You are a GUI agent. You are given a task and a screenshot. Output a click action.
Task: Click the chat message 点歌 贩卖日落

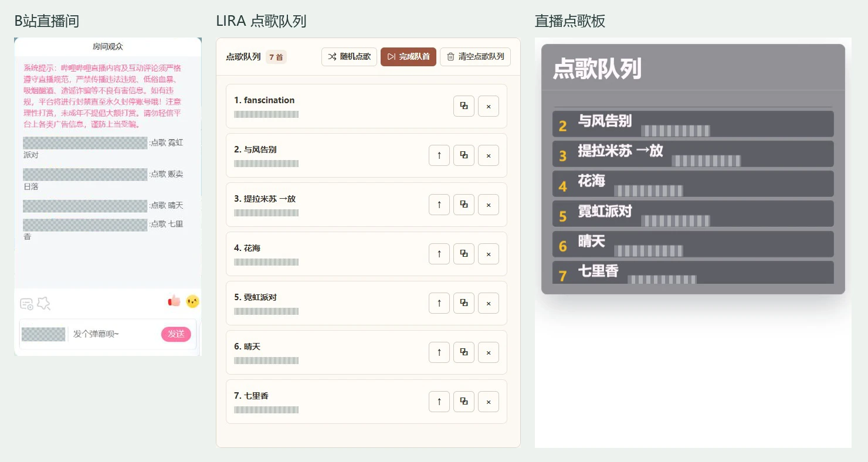point(103,180)
